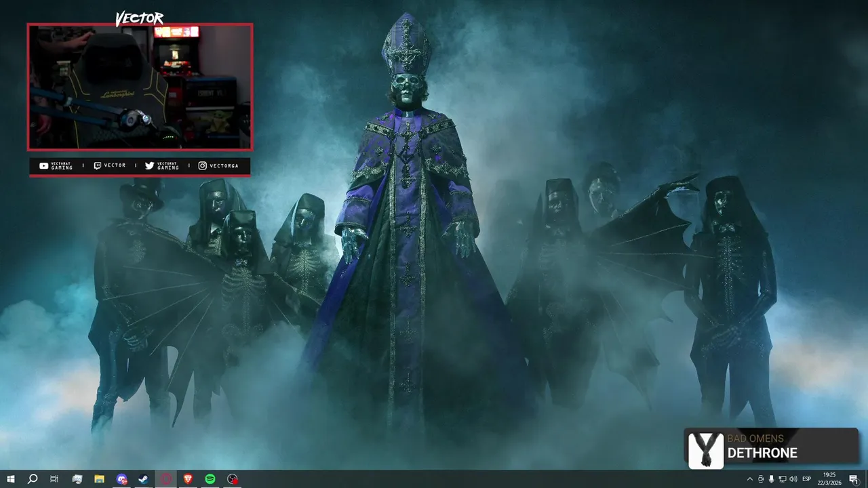Click the Twitch logo in social bar
Viewport: 868px width, 488px height.
tap(97, 166)
